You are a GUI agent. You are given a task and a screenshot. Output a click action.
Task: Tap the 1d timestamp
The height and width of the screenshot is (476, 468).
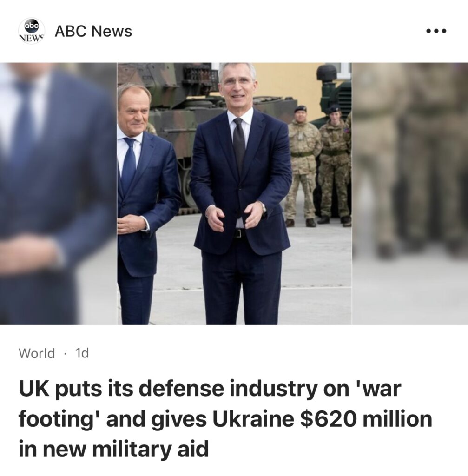tap(82, 353)
